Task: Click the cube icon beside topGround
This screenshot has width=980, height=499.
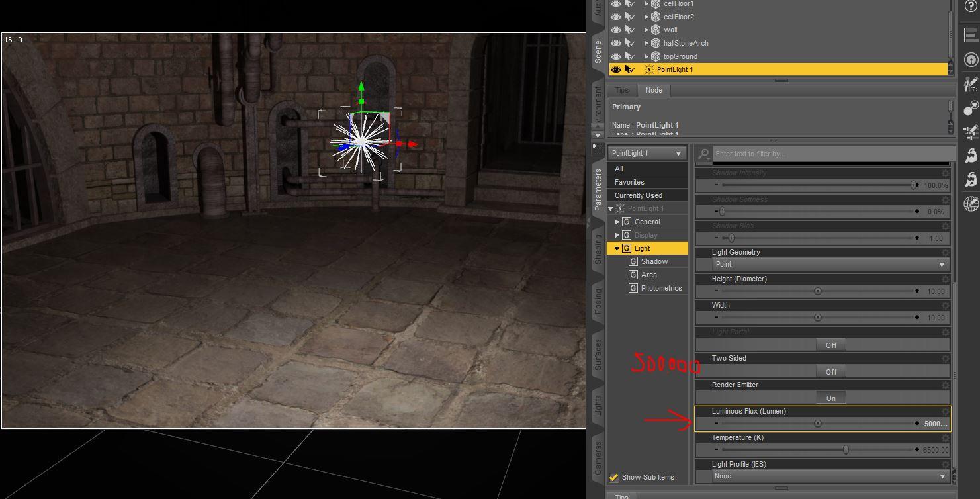Action: [x=655, y=56]
